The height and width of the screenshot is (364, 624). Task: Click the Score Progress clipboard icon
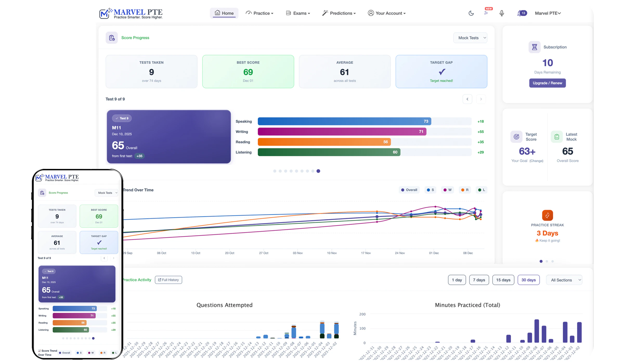tap(112, 38)
